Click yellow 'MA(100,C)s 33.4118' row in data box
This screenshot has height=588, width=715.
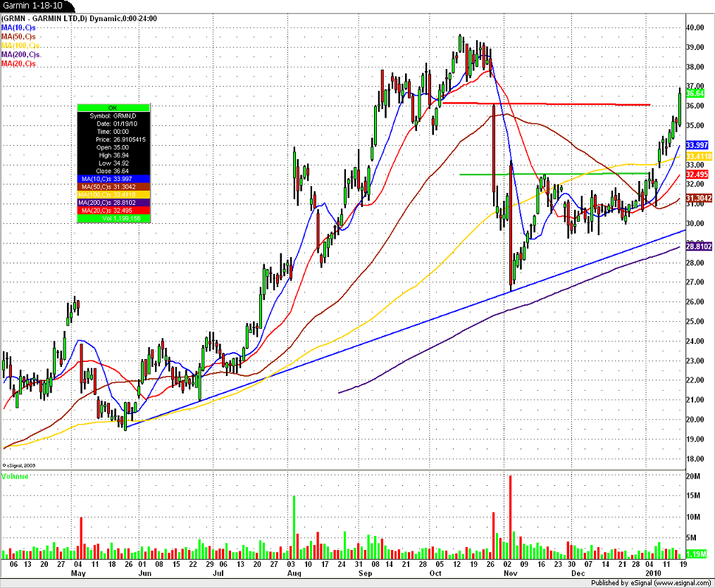pyautogui.click(x=113, y=194)
